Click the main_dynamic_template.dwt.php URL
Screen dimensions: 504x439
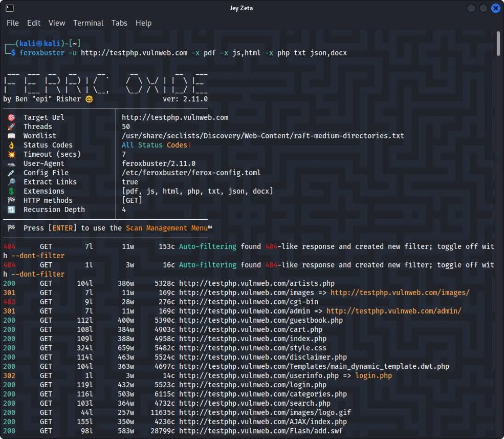click(314, 366)
